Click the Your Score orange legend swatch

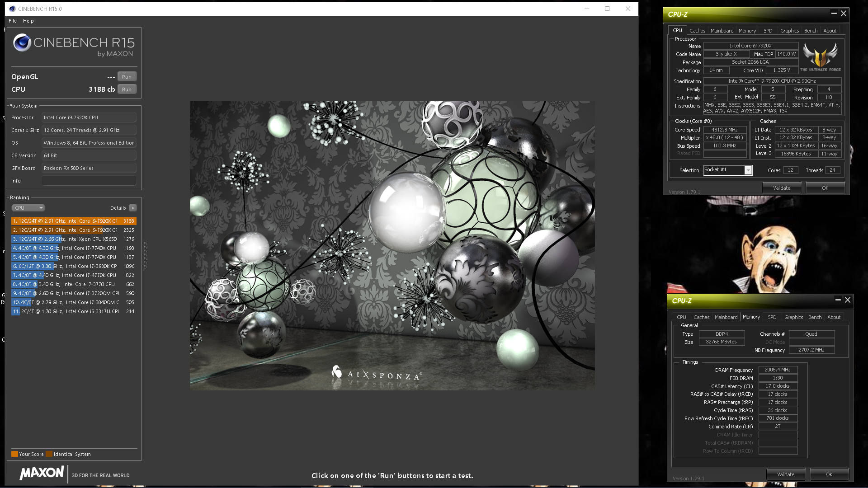coord(14,454)
